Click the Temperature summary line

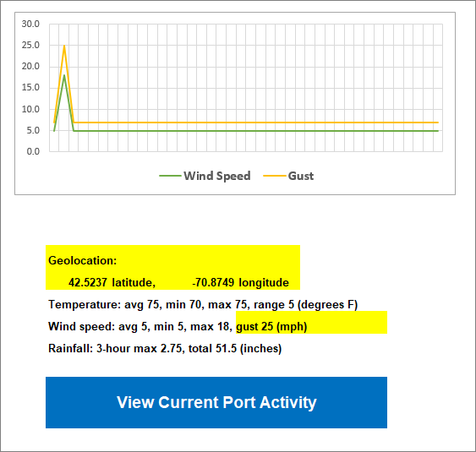click(x=203, y=304)
